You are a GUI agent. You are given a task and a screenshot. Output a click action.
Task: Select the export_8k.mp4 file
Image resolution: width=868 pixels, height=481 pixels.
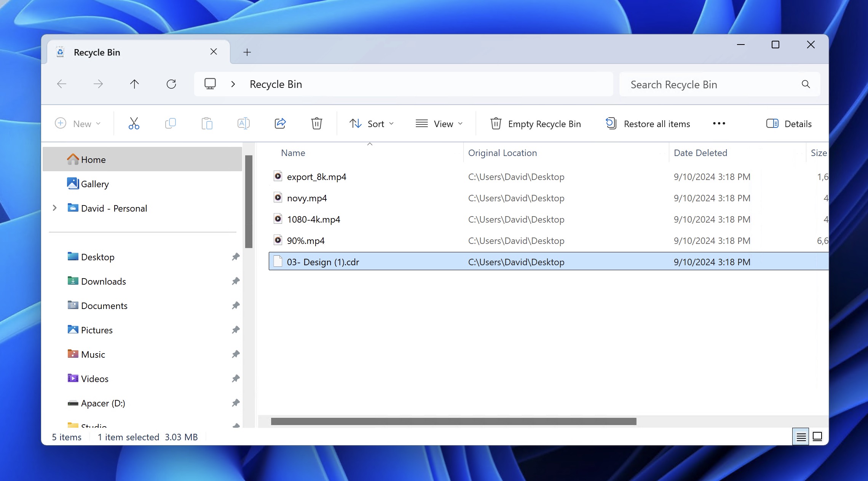coord(316,176)
